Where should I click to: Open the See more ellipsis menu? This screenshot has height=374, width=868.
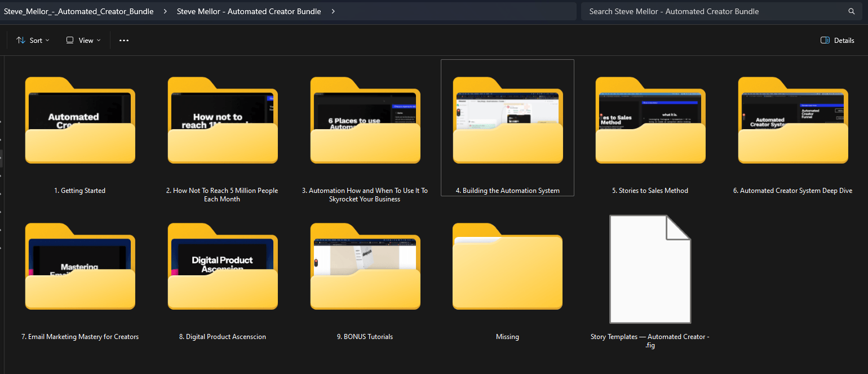click(124, 41)
